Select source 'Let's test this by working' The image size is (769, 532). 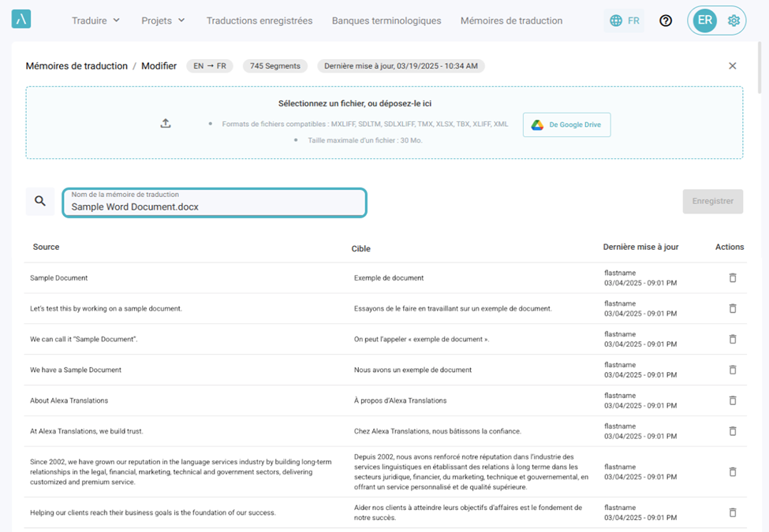106,309
